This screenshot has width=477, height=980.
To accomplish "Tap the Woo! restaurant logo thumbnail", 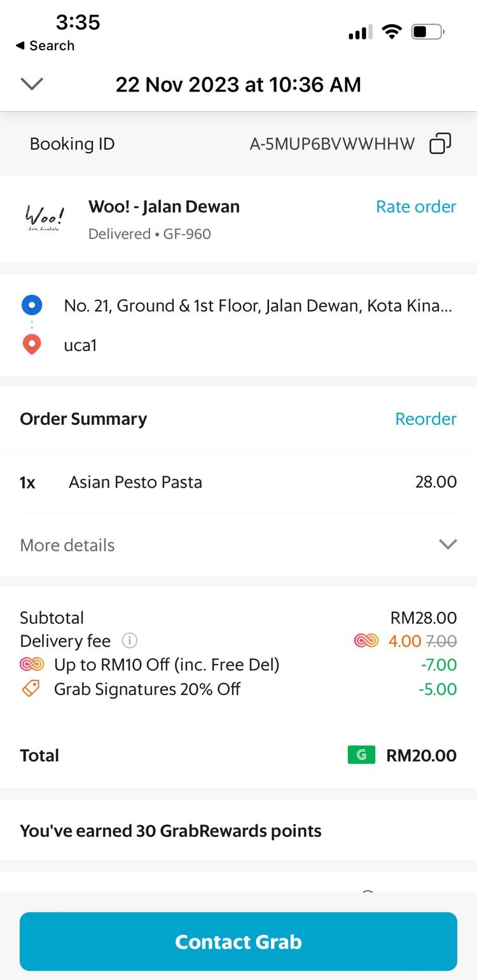I will pos(45,218).
